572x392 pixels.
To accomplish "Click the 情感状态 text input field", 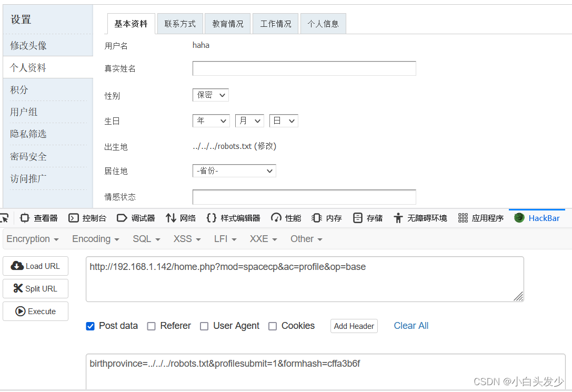I will [x=304, y=197].
